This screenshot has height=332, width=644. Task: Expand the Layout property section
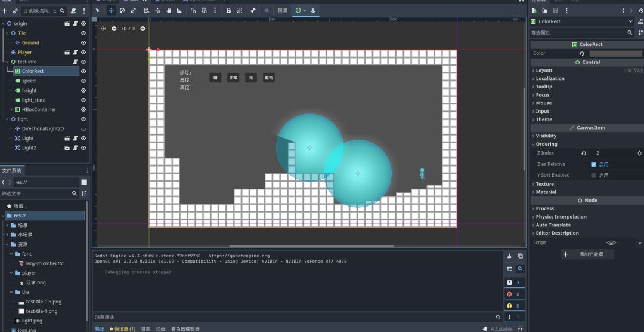pyautogui.click(x=544, y=70)
